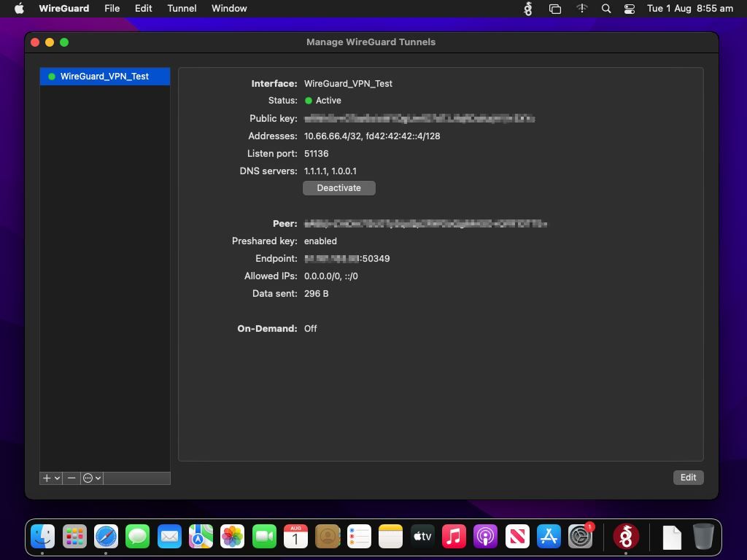747x560 pixels.
Task: Open the File menu
Action: click(112, 8)
